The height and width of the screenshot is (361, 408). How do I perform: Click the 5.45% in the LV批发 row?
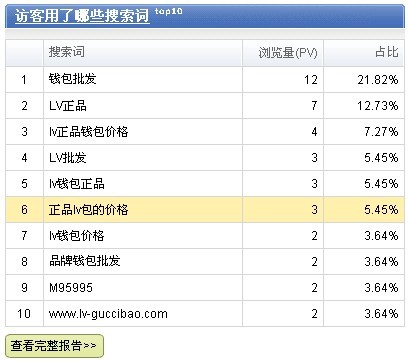tap(381, 158)
